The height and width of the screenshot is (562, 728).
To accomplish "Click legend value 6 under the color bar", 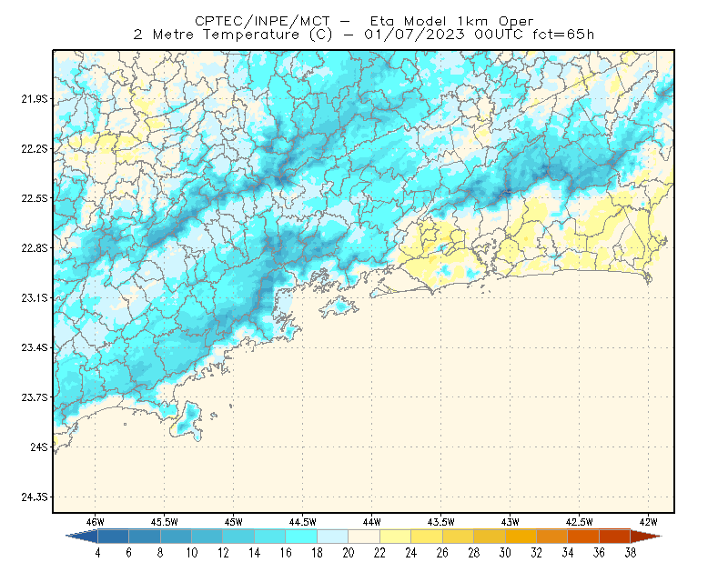I will click(128, 553).
